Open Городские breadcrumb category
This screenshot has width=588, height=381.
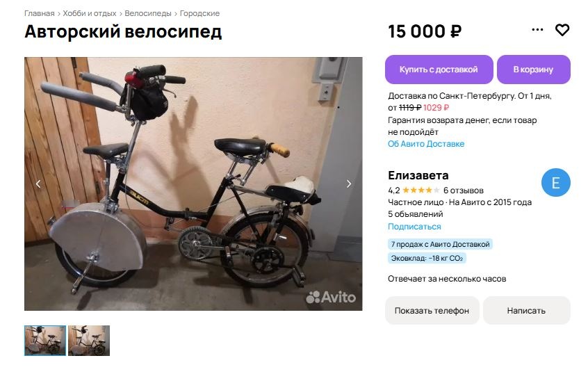[199, 13]
